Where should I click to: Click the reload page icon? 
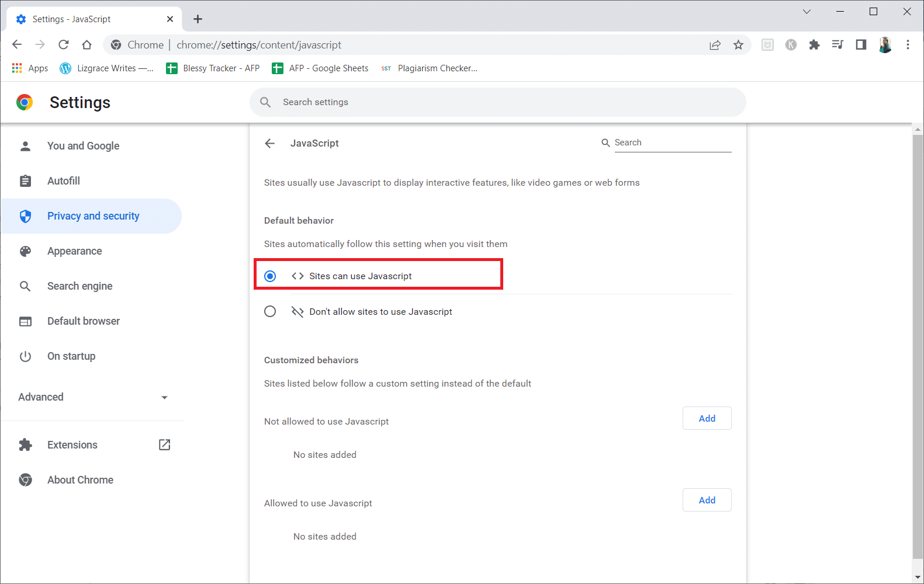point(64,45)
